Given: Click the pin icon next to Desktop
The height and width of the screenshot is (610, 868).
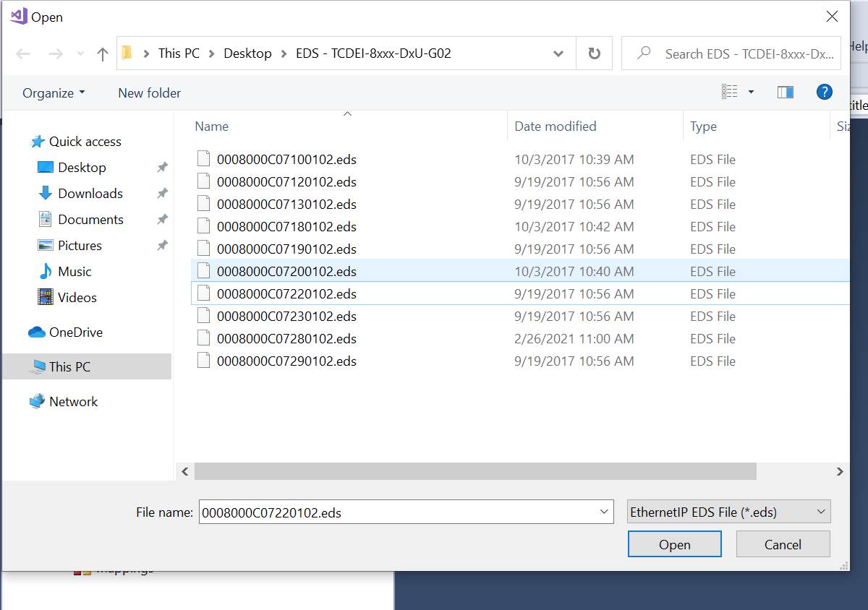Looking at the screenshot, I should [x=162, y=168].
